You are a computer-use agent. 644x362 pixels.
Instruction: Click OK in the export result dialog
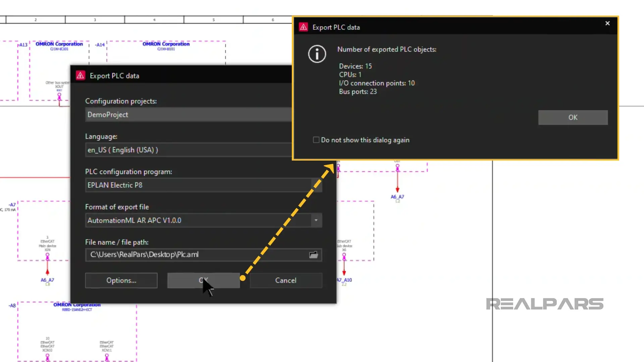tap(573, 118)
